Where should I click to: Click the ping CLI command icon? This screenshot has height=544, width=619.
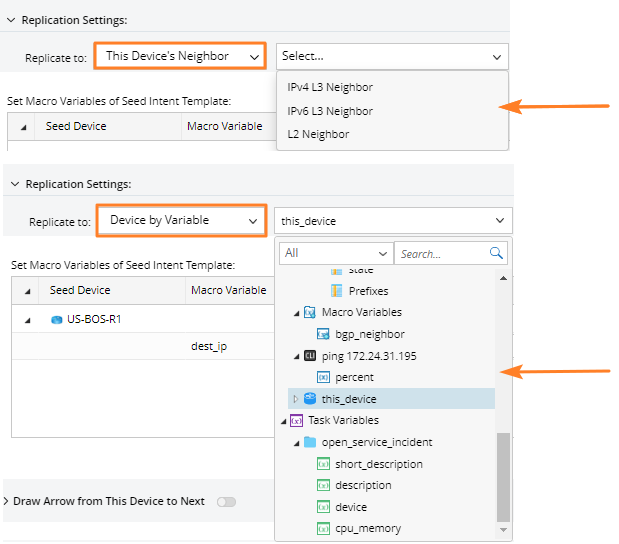pyautogui.click(x=309, y=356)
